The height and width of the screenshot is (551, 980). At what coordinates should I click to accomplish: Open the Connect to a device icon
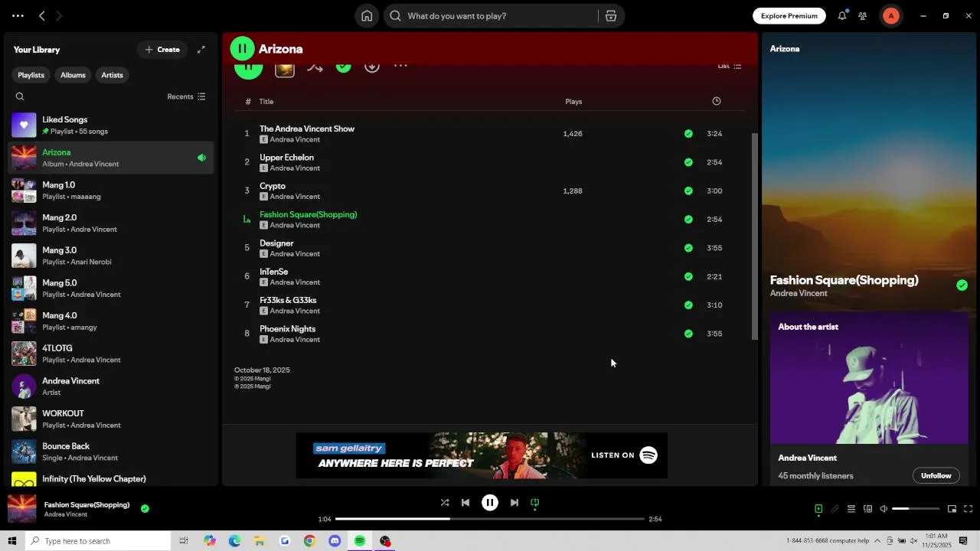867,509
